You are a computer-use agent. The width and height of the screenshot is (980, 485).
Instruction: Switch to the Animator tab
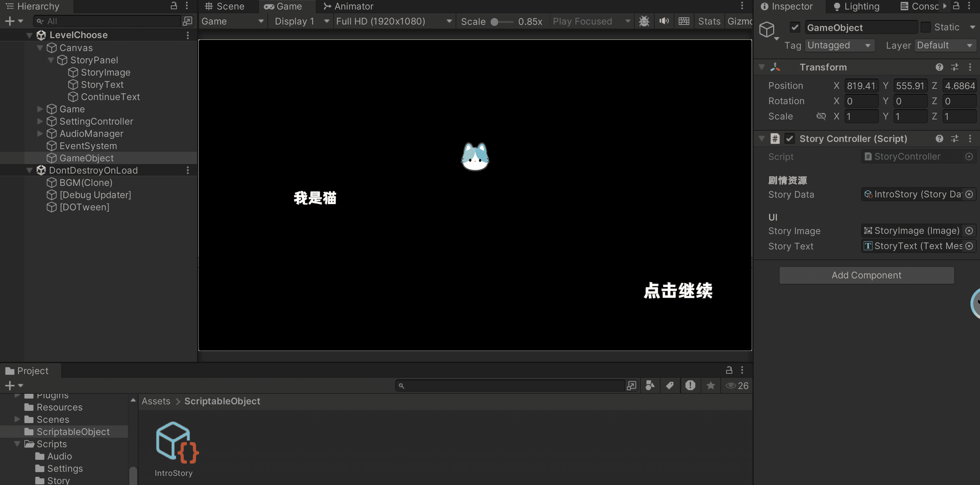(348, 6)
